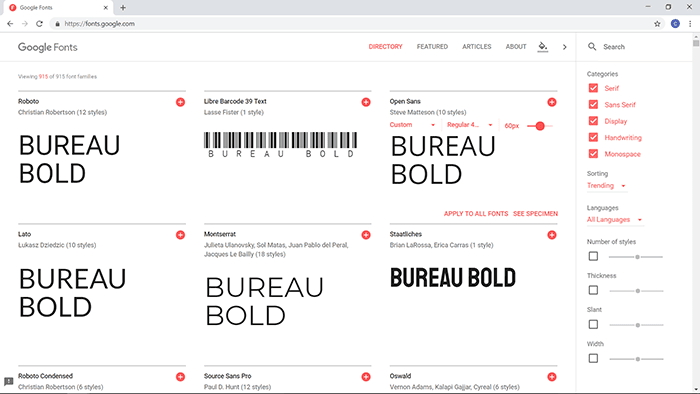The image size is (700, 394).
Task: Click the search magnifier icon
Action: coord(592,46)
